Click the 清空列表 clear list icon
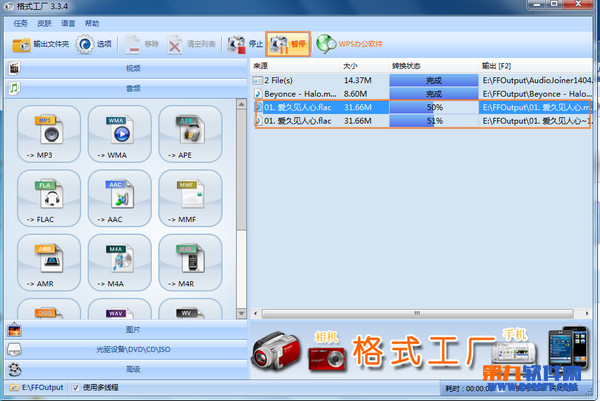Image resolution: width=600 pixels, height=401 pixels. [174, 45]
